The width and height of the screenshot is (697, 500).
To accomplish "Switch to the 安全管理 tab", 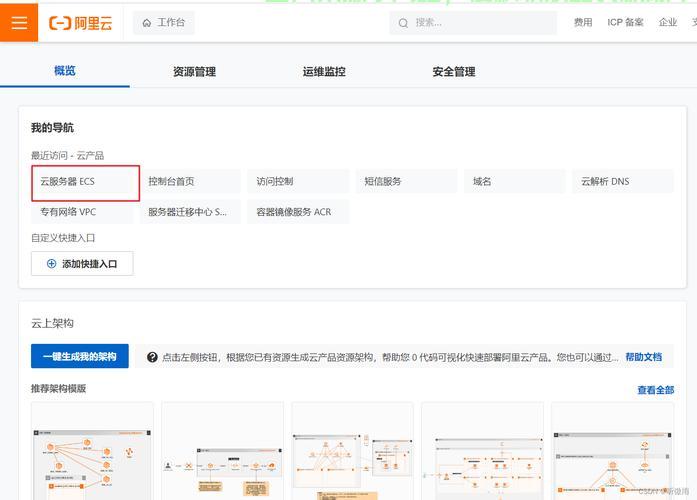I will 454,72.
